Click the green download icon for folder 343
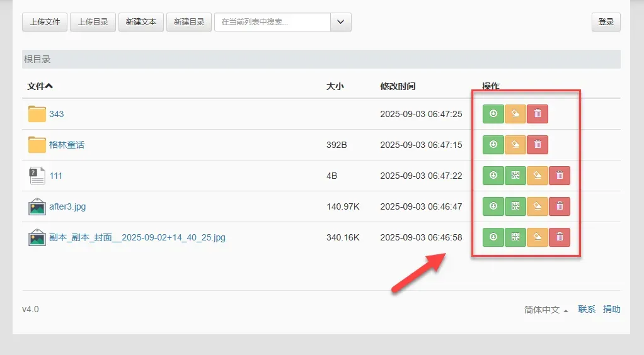Image resolution: width=644 pixels, height=355 pixels. coord(493,114)
